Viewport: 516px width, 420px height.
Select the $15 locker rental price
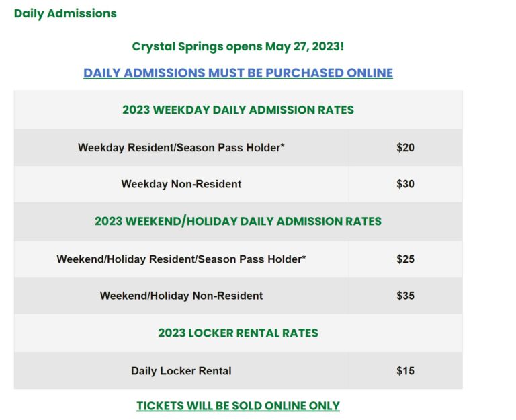405,370
